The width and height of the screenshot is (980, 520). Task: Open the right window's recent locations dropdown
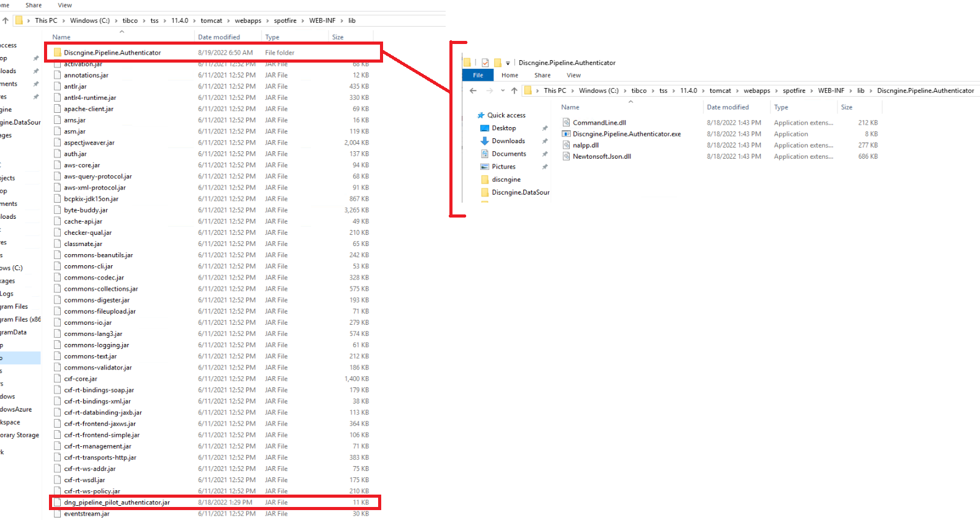click(x=503, y=90)
